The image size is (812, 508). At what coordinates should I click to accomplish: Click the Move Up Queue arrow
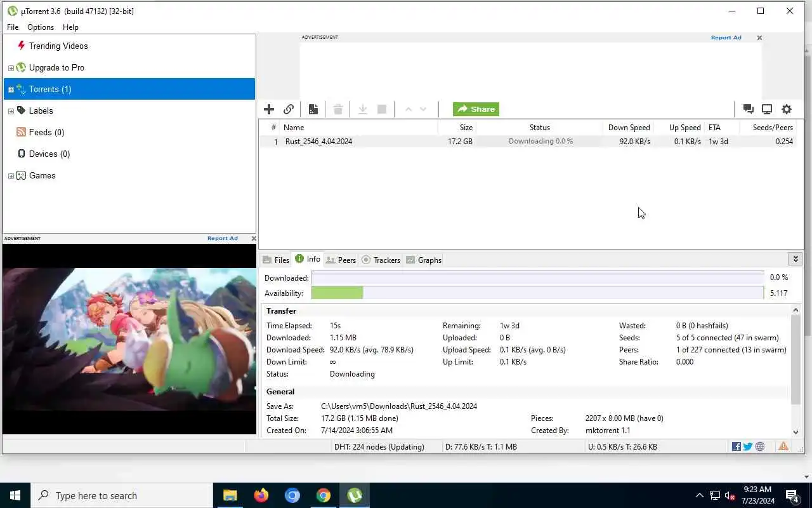[x=409, y=109]
